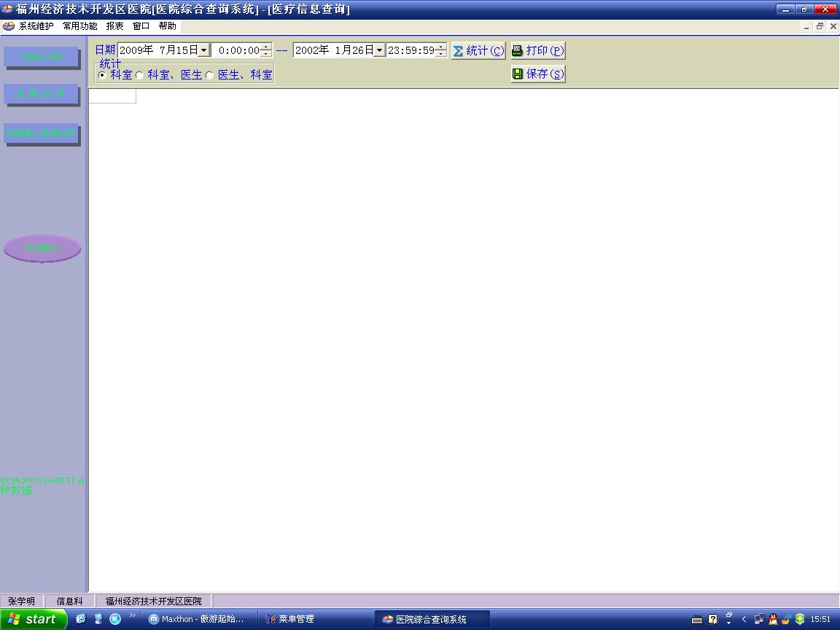This screenshot has width=840, height=630.
Task: Increase the start time 0:00:00 spinner up
Action: tap(265, 47)
